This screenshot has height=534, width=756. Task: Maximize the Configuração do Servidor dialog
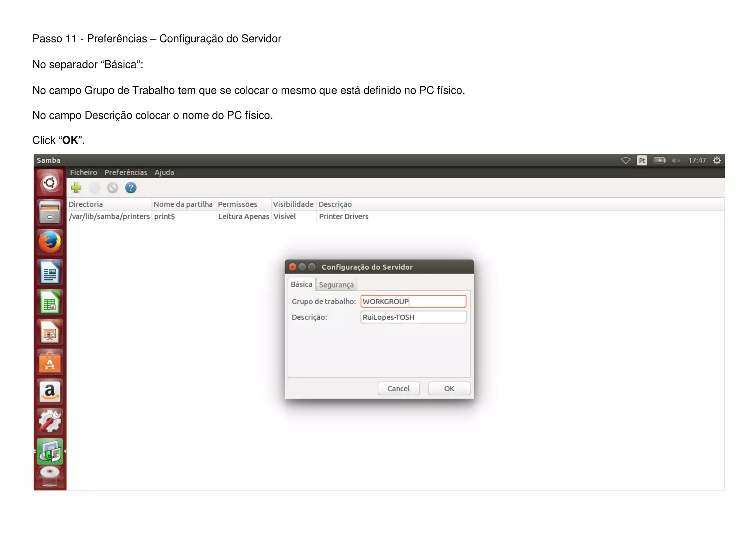click(x=312, y=267)
